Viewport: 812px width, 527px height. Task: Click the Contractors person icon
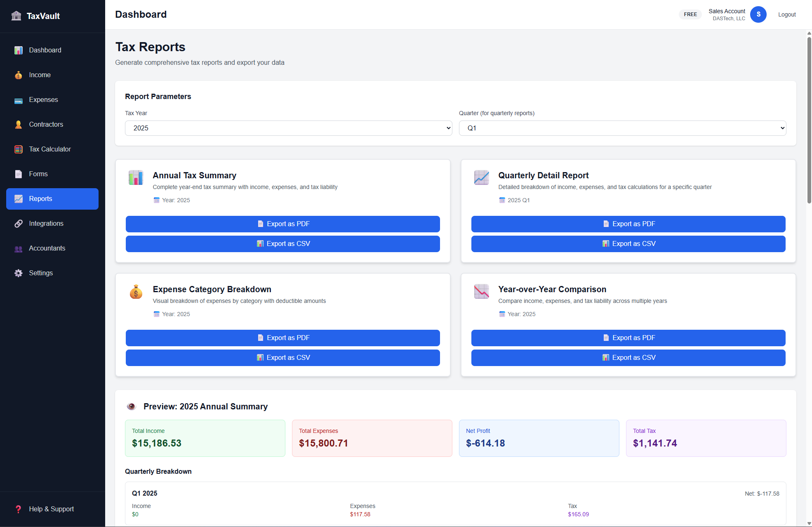[19, 124]
